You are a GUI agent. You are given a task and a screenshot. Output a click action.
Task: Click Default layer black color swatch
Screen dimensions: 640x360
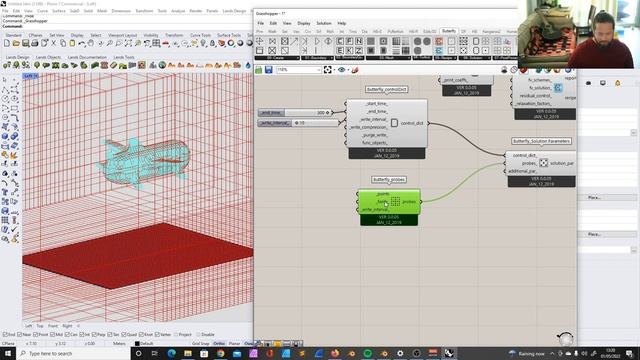point(137,344)
